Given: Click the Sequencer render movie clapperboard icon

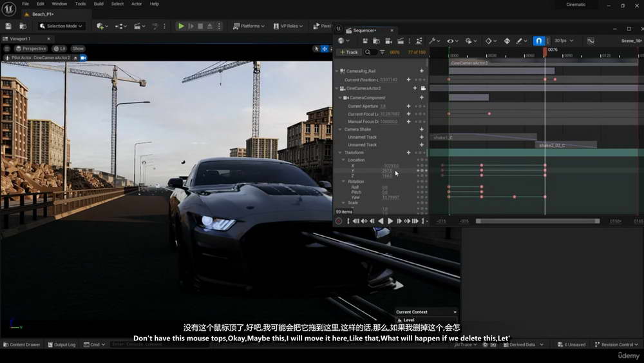Looking at the screenshot, I should (401, 41).
